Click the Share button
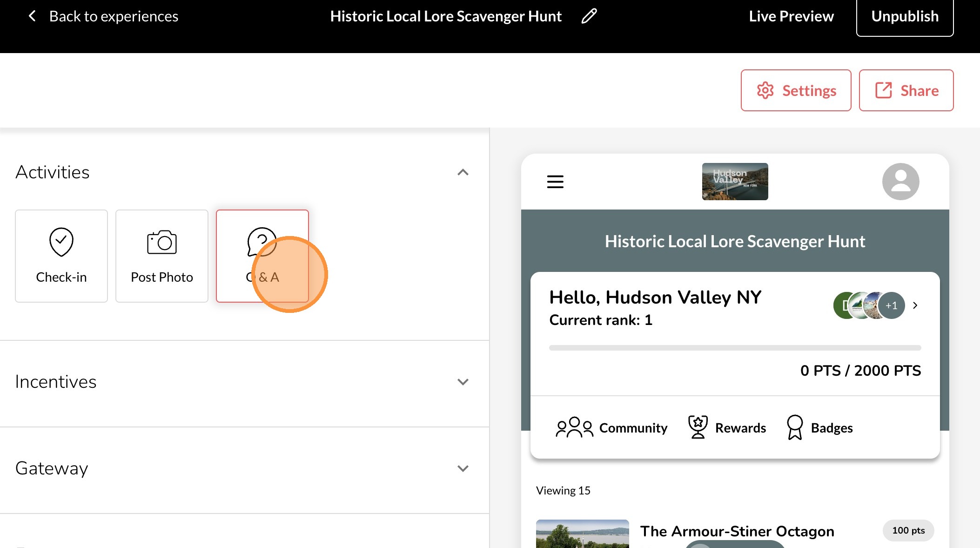The image size is (980, 548). [906, 90]
